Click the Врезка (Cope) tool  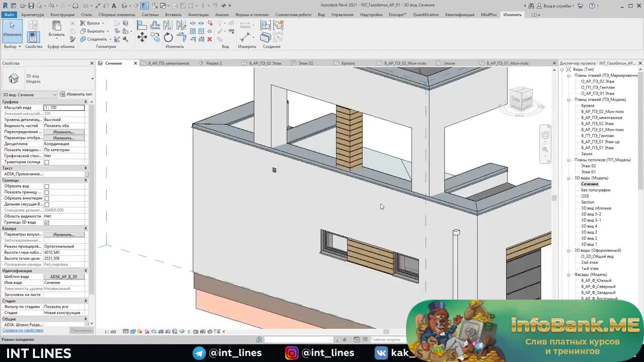pyautogui.click(x=91, y=23)
